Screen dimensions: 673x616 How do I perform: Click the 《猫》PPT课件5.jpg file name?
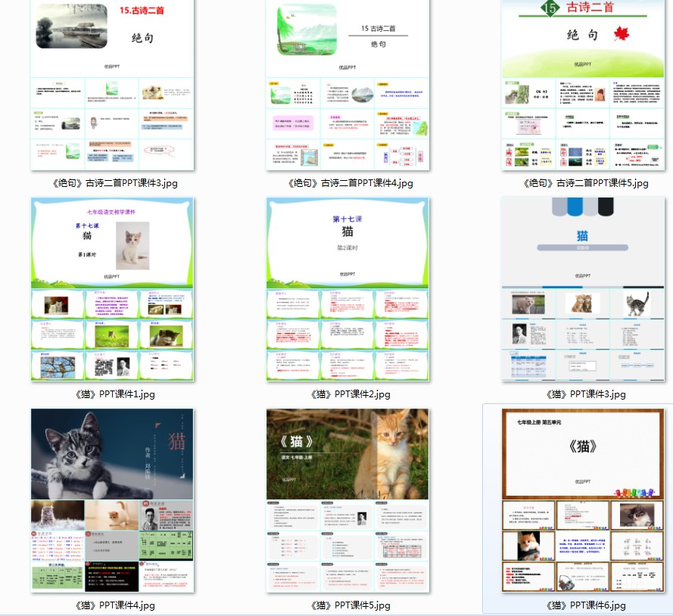point(347,605)
